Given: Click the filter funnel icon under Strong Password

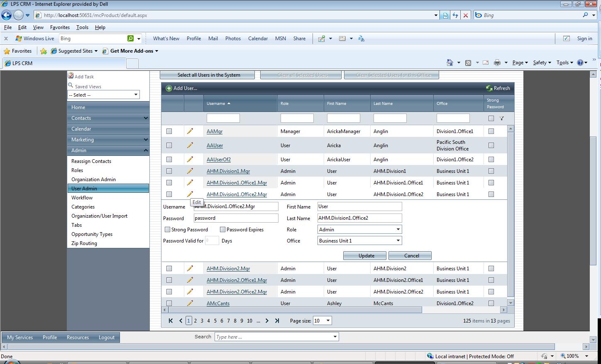Looking at the screenshot, I should click(502, 119).
